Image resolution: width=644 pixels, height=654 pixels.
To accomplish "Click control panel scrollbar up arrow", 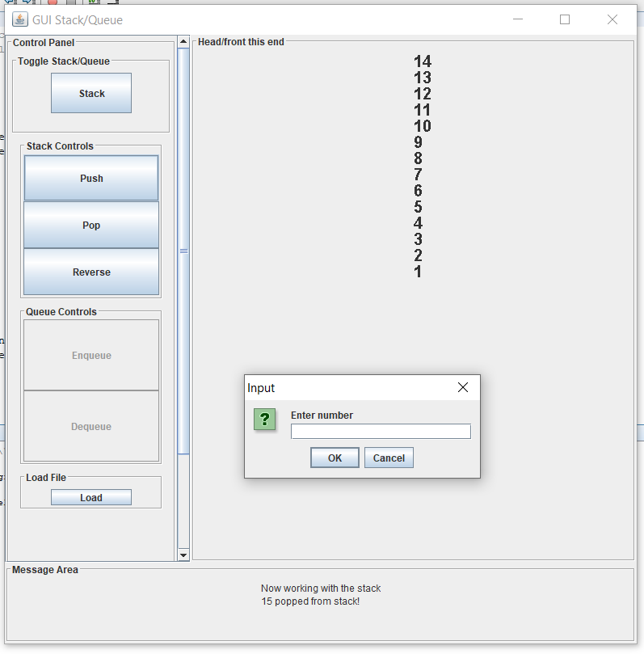I will 183,41.
